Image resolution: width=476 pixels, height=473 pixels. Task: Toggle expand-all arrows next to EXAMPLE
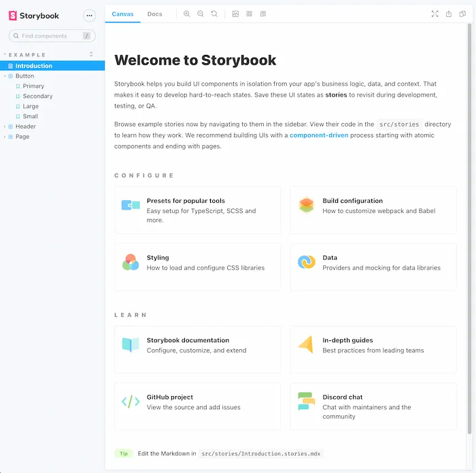(91, 54)
